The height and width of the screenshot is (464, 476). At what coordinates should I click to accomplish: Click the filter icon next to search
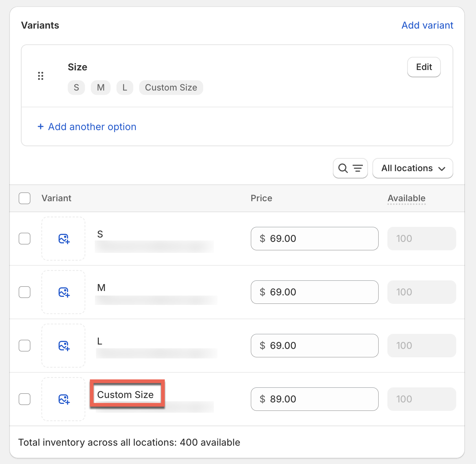pyautogui.click(x=357, y=168)
